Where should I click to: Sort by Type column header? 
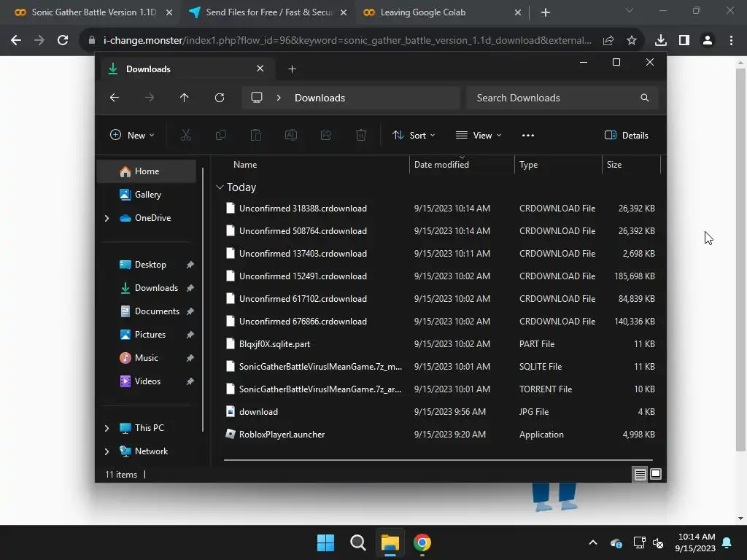[x=528, y=165]
